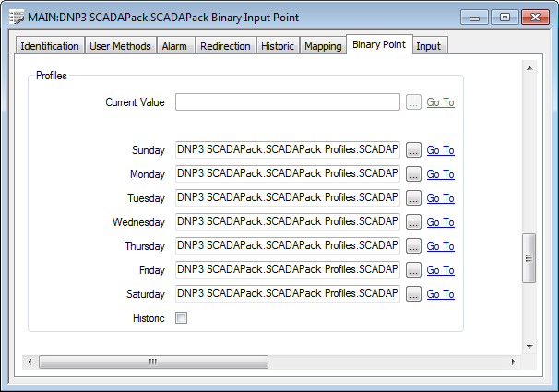The height and width of the screenshot is (392, 559).
Task: Switch to the Identification tab
Action: click(50, 46)
